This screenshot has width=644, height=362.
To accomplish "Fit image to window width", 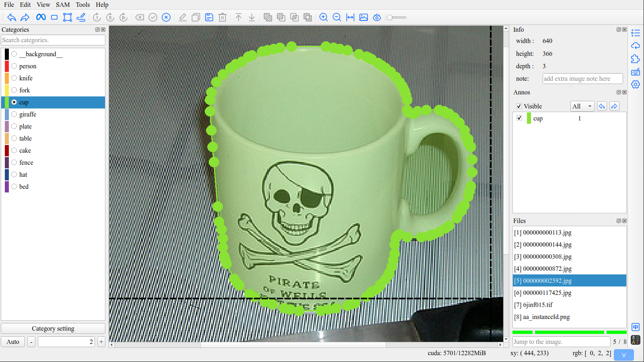I will click(x=350, y=17).
